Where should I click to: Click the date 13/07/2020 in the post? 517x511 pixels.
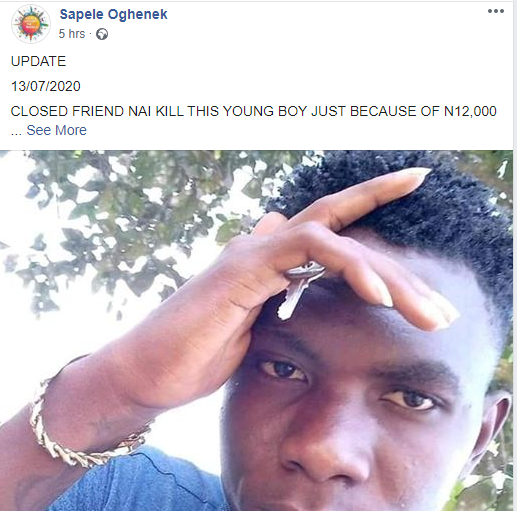[x=46, y=86]
